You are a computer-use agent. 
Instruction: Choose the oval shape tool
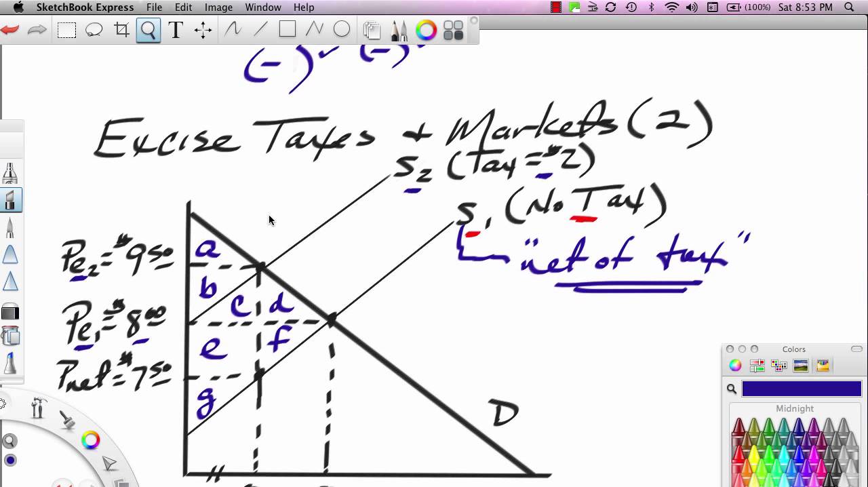click(342, 29)
